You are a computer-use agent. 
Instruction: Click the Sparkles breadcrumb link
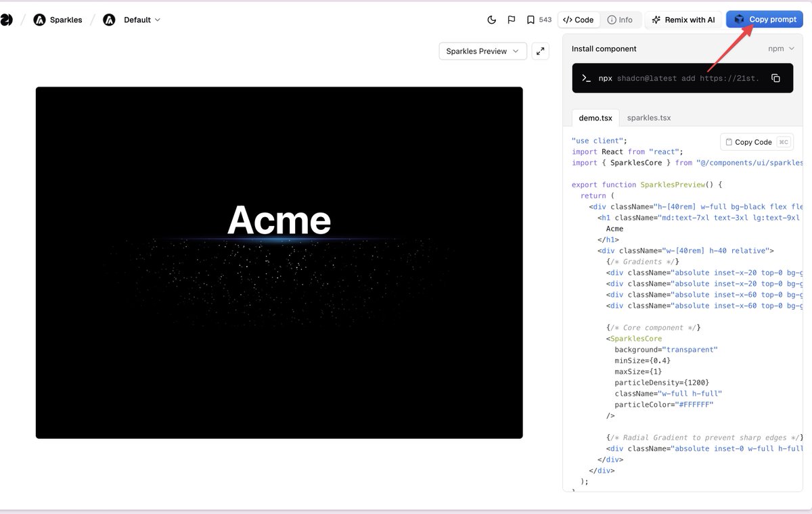pyautogui.click(x=66, y=20)
